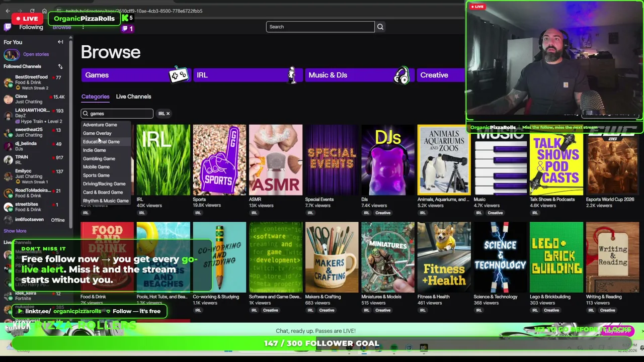The image size is (644, 362).
Task: Open the Sports category thumbnail
Action: tap(219, 160)
